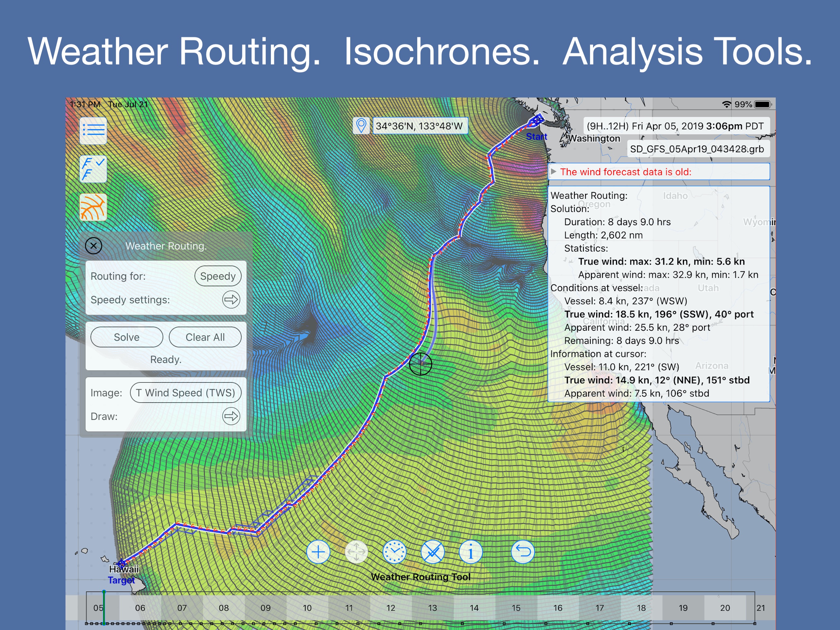Click the Clear All button

tap(205, 337)
